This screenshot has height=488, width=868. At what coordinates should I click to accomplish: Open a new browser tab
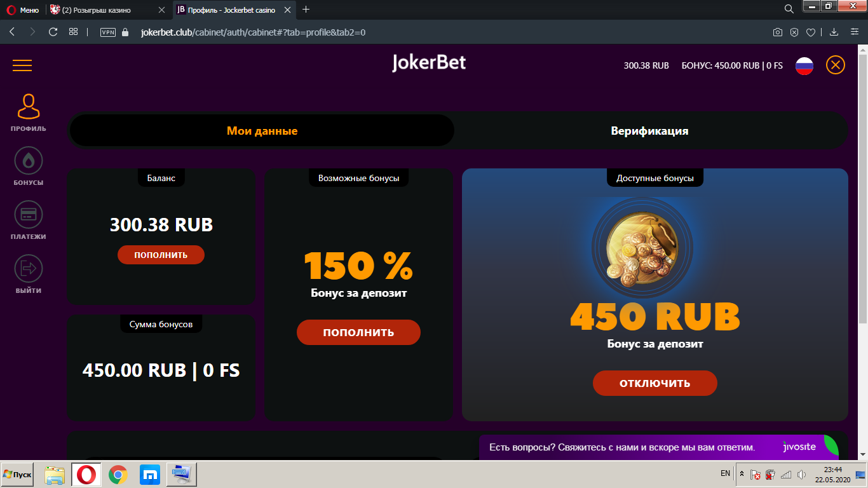306,10
